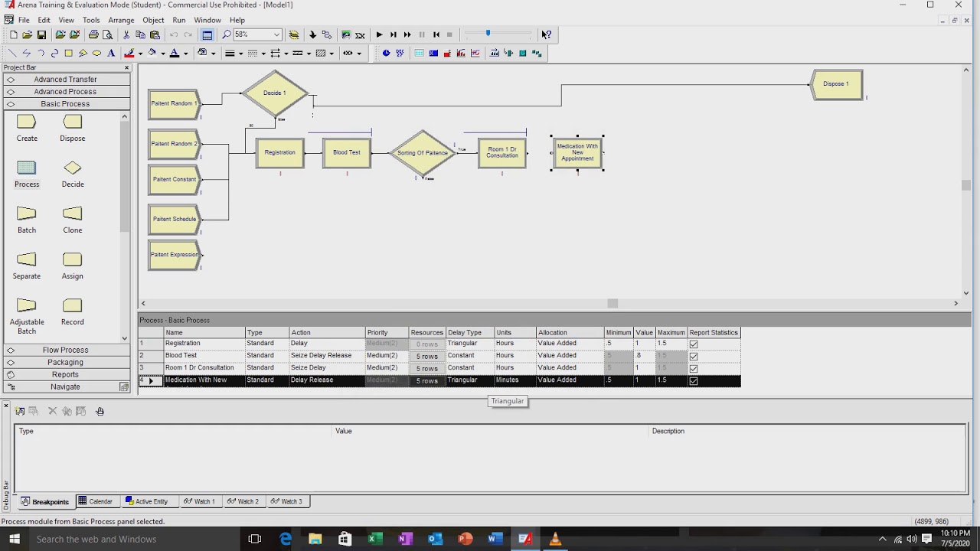Open the Navigate panel in Project Bar
Viewport: 980px width, 551px height.
tap(65, 387)
